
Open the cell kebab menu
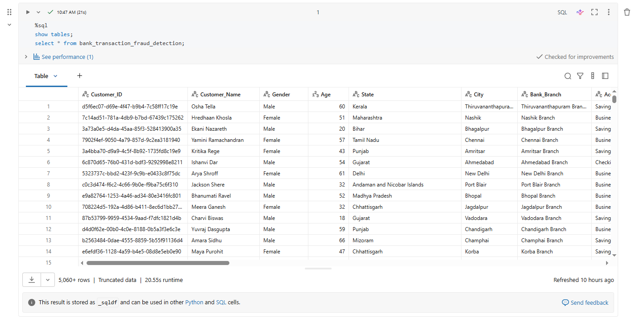(608, 12)
